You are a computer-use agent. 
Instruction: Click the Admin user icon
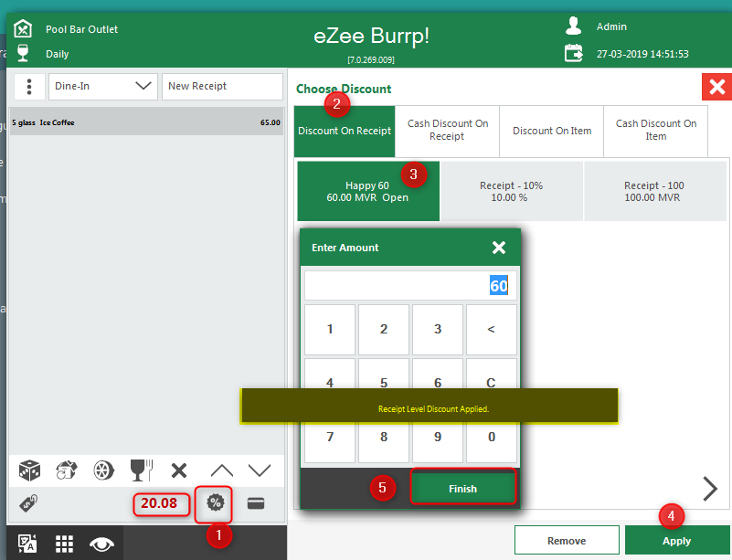click(573, 26)
